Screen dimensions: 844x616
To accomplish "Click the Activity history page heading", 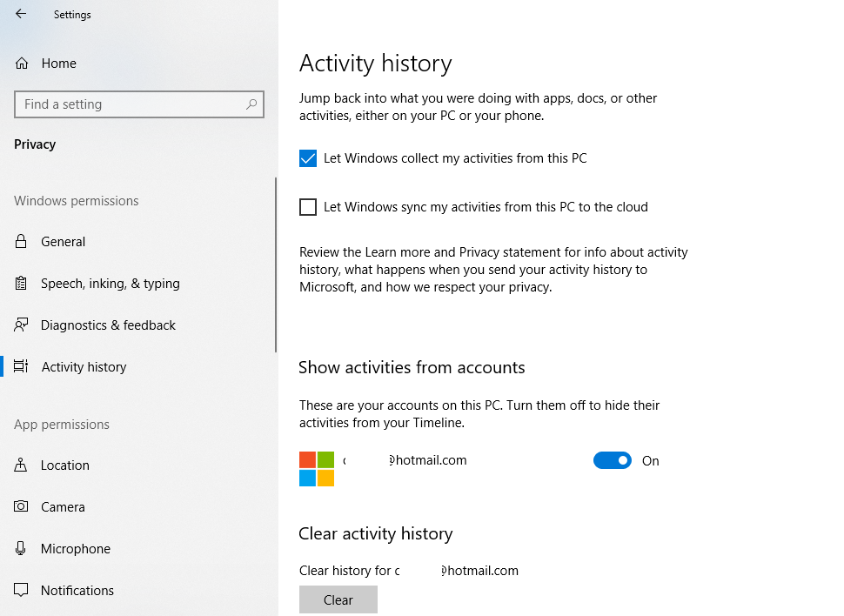I will [x=375, y=64].
